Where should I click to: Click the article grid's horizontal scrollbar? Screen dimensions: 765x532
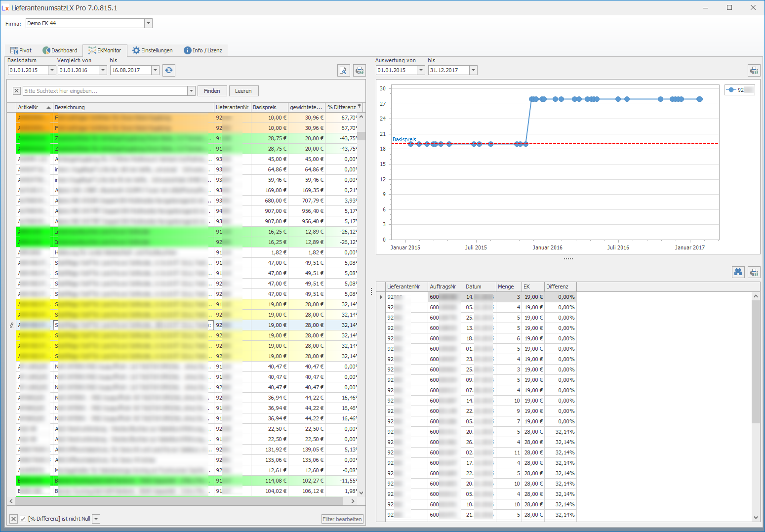pyautogui.click(x=178, y=501)
